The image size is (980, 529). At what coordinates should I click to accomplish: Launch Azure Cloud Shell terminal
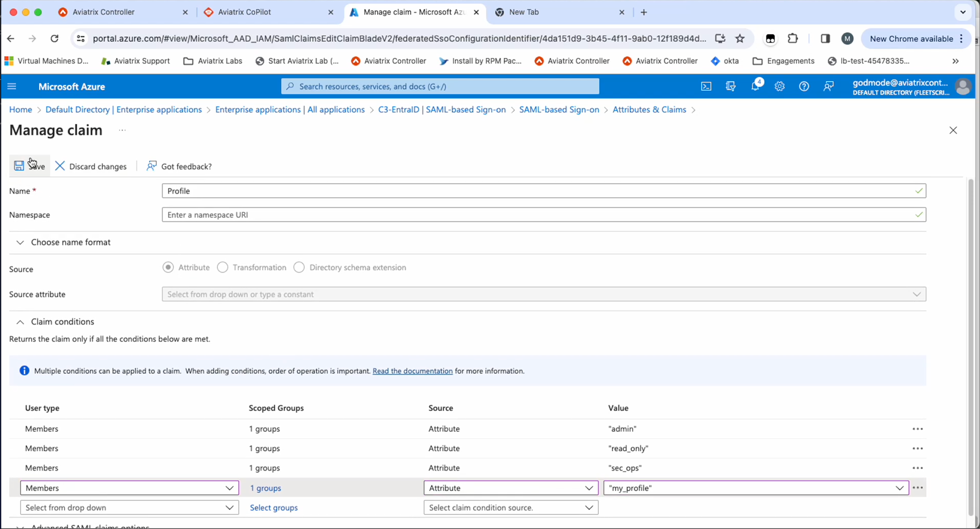coord(706,86)
